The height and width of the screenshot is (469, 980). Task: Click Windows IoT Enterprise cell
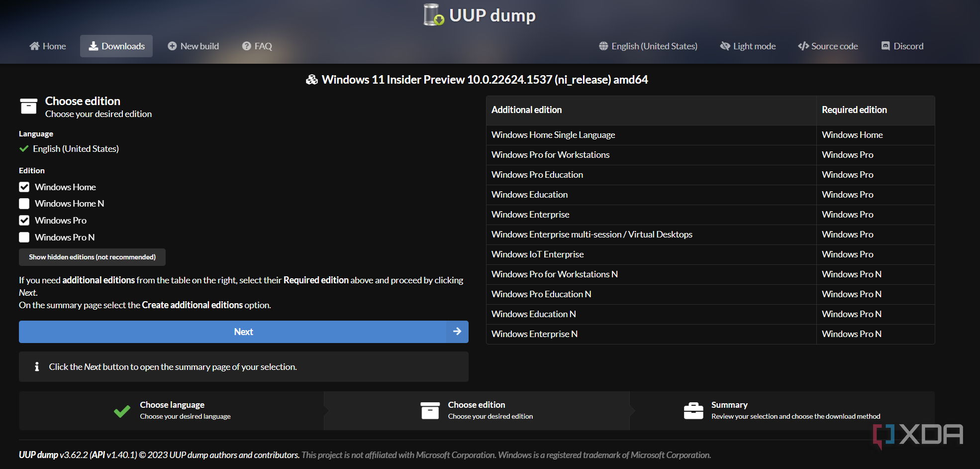pos(651,254)
